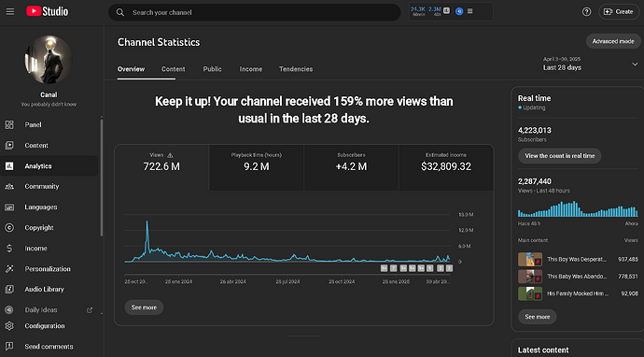Open Copyright in the sidebar
The image size is (644, 357).
49,227
